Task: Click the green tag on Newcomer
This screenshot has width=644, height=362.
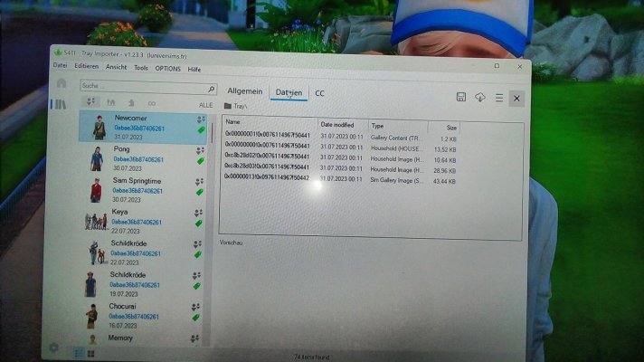Action: pyautogui.click(x=201, y=129)
